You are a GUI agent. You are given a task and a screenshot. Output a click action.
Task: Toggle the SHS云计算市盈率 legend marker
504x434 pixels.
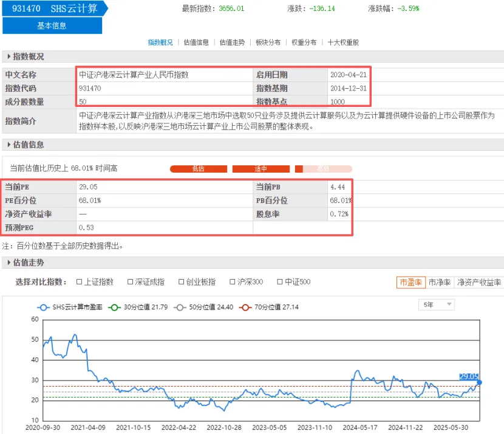click(43, 308)
